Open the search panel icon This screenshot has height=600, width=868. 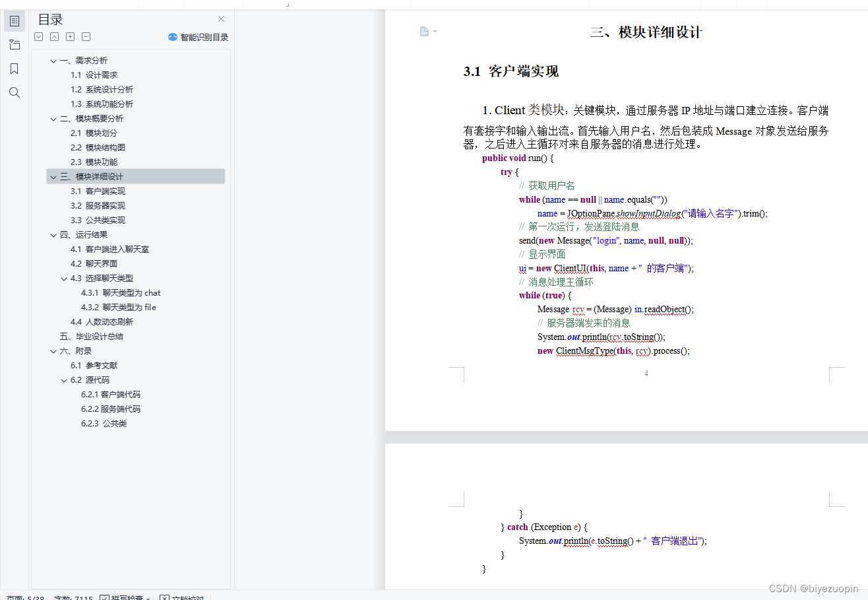14,92
